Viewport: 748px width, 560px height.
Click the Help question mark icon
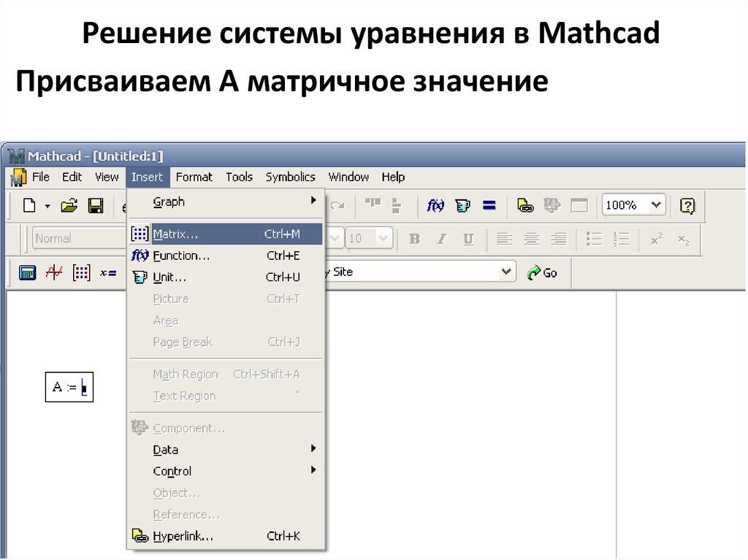[687, 206]
